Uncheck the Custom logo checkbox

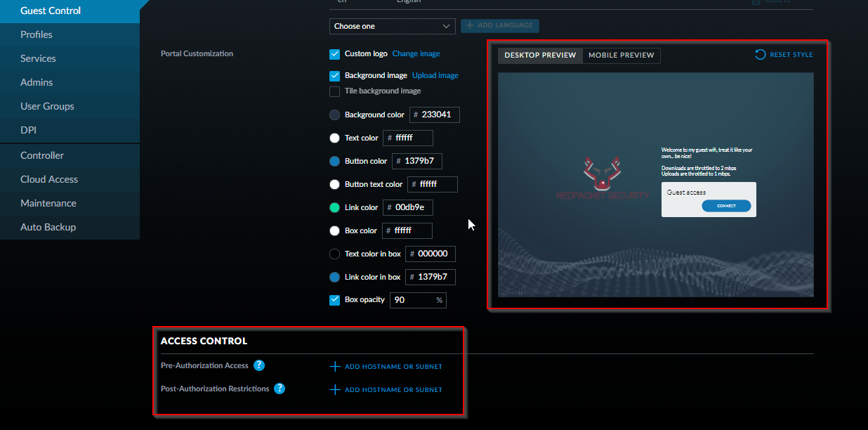click(x=335, y=54)
